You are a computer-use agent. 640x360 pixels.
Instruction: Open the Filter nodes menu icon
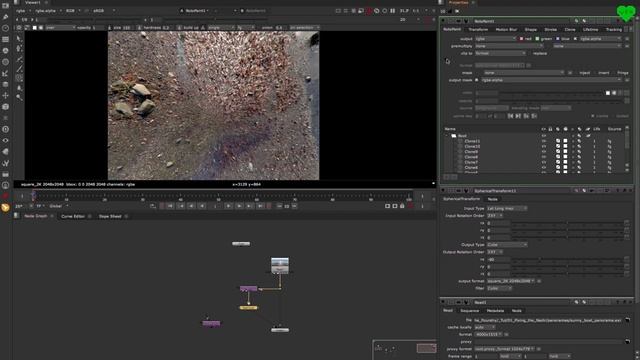(x=5, y=62)
